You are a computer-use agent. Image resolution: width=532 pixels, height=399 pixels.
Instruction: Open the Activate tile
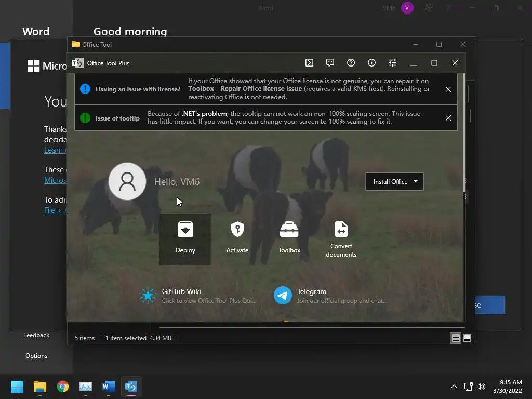tap(237, 239)
